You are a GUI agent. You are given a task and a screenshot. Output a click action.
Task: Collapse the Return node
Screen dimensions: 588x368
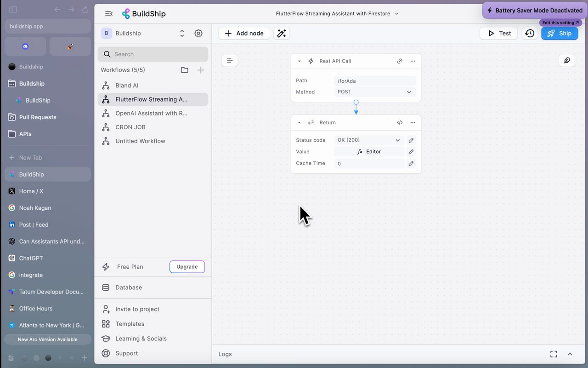300,123
